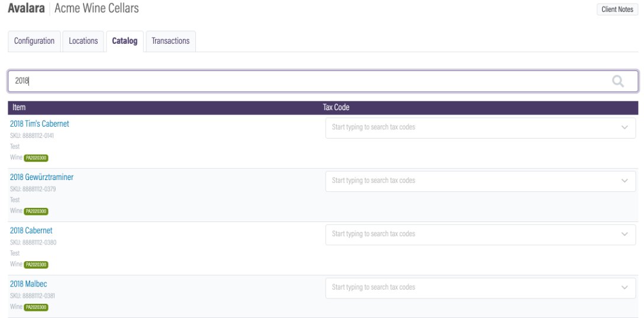Switch to the Configuration tab
The width and height of the screenshot is (644, 318).
point(34,41)
